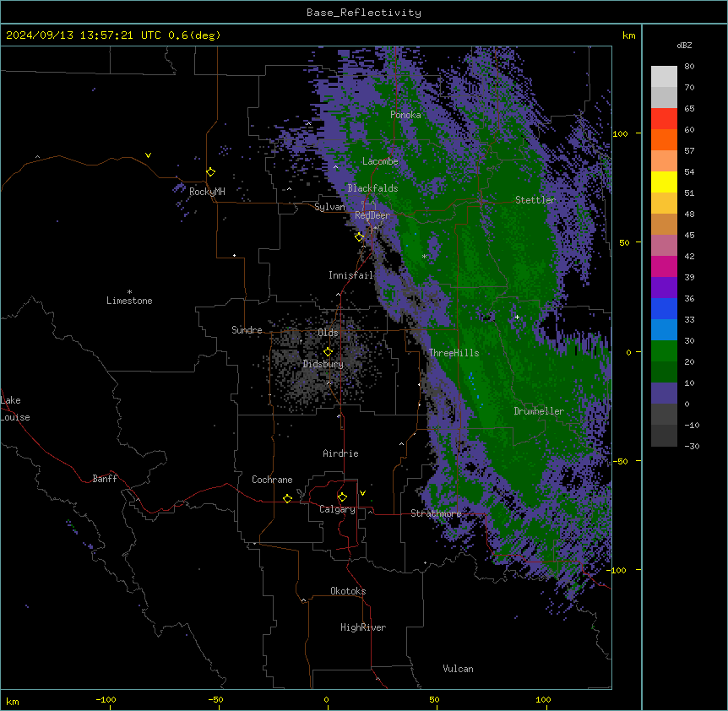The height and width of the screenshot is (711, 728).
Task: Select the HighRiver label
Action: [363, 627]
